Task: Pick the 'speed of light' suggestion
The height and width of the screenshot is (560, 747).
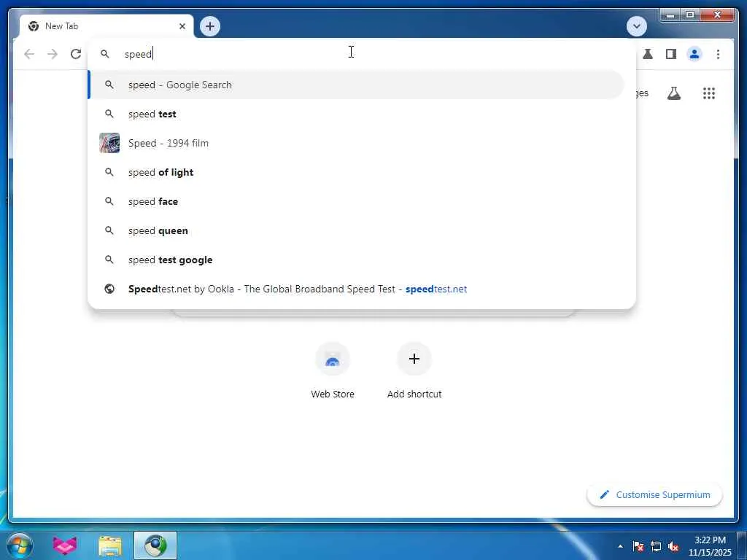Action: (x=356, y=172)
